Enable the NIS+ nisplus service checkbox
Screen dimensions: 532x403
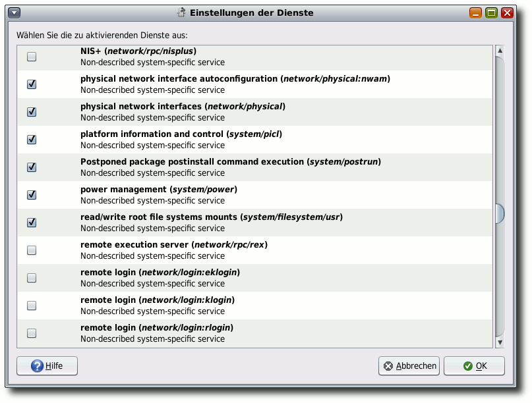pos(32,57)
